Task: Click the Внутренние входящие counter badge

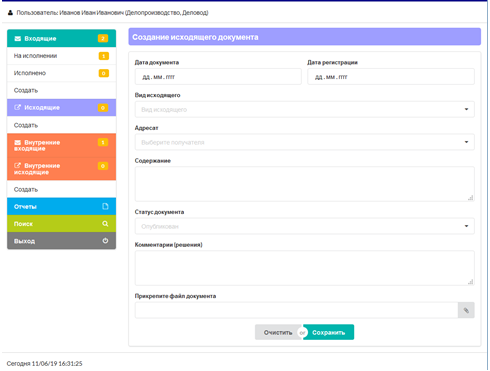Action: coord(103,142)
